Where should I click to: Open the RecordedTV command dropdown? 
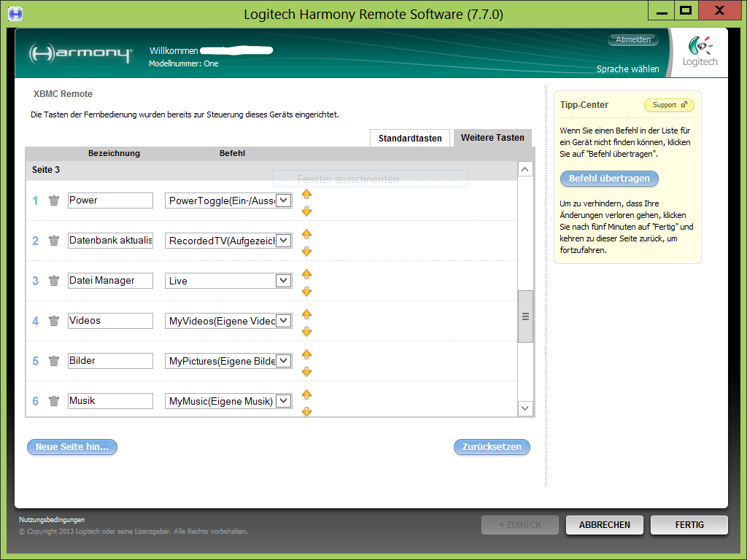tap(284, 241)
